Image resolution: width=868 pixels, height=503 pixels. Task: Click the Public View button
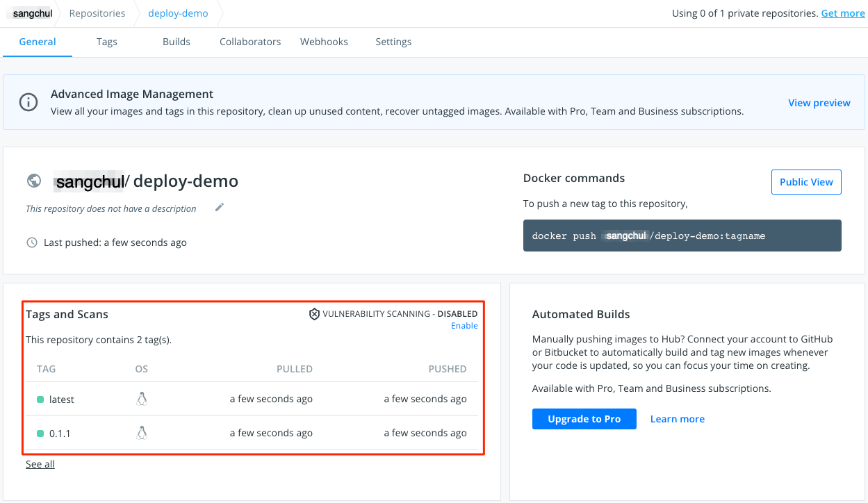click(806, 182)
